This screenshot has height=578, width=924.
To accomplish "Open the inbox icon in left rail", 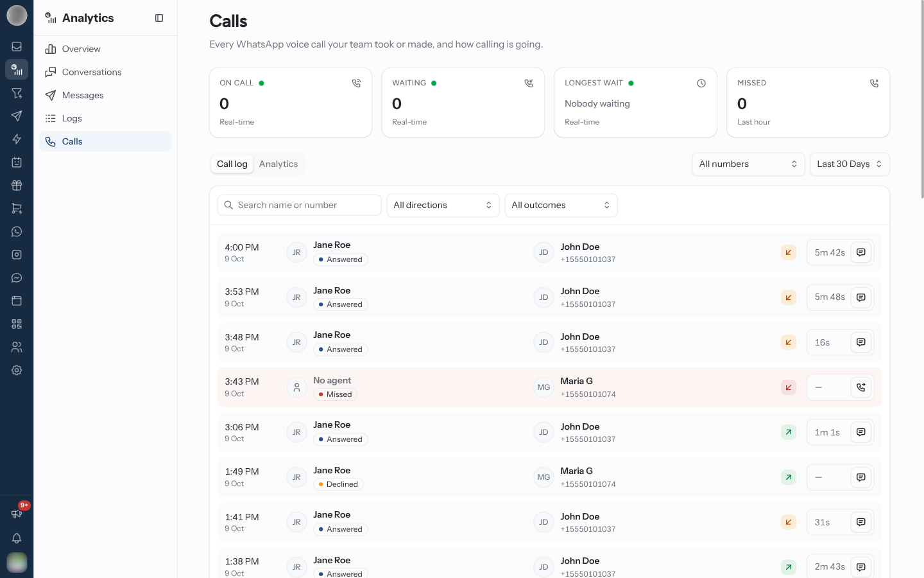I will pos(17,46).
